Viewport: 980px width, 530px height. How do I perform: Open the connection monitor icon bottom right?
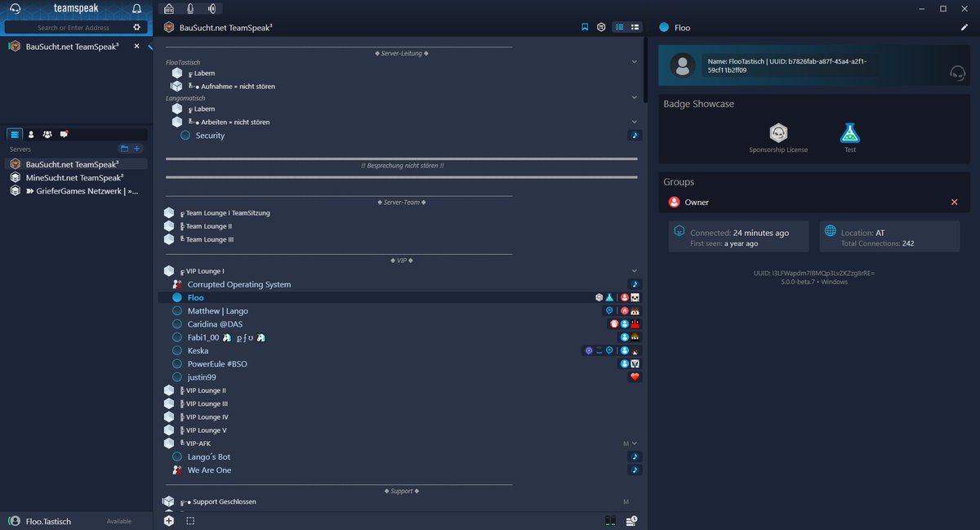click(610, 520)
